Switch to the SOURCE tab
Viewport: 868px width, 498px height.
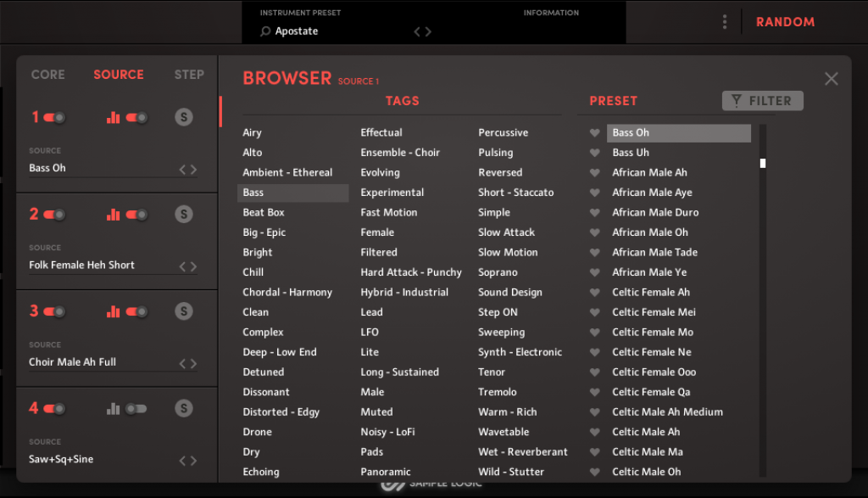pyautogui.click(x=119, y=74)
